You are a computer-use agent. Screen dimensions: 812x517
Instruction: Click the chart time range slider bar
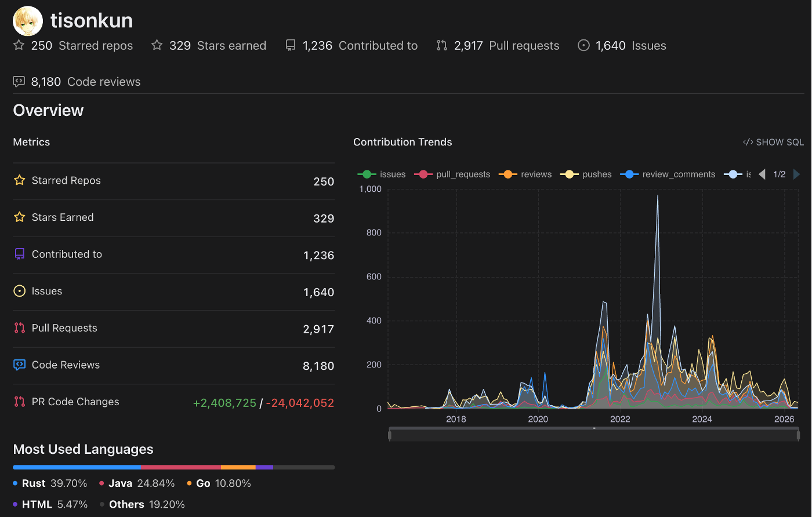click(594, 435)
